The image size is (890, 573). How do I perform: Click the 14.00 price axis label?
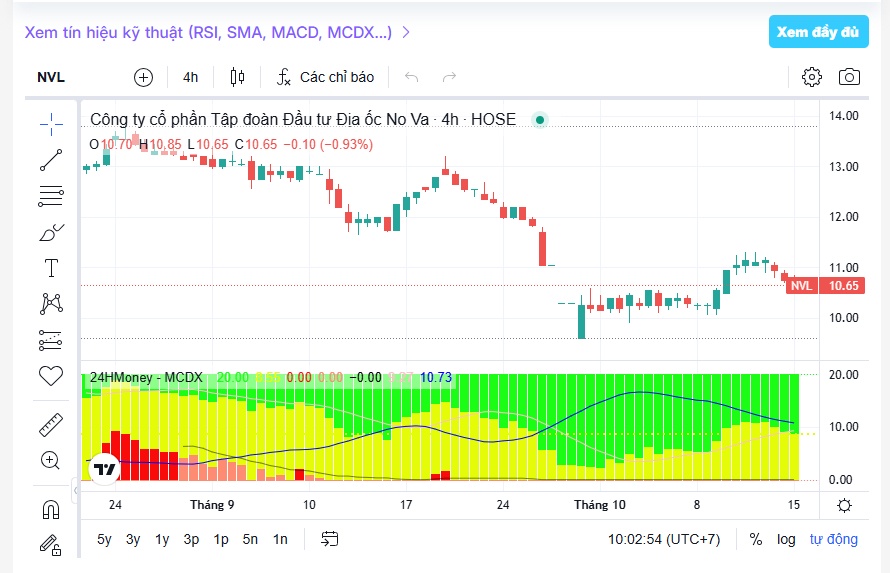coord(843,116)
